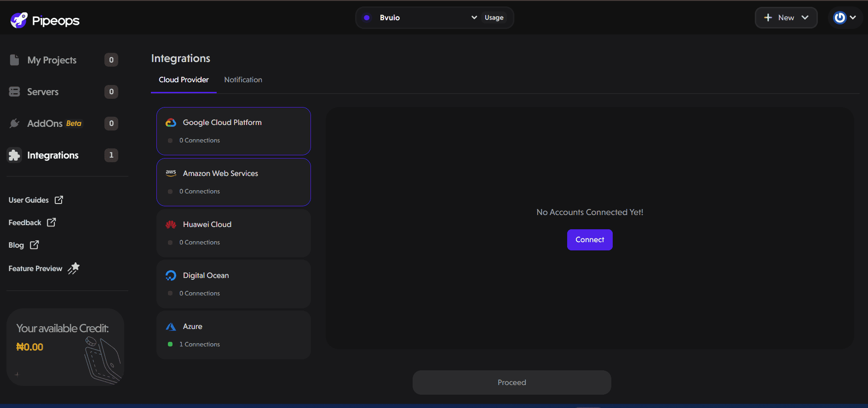Click "0 Connections" under Google Cloud Platform
Viewport: 868px width, 408px height.
pos(200,140)
